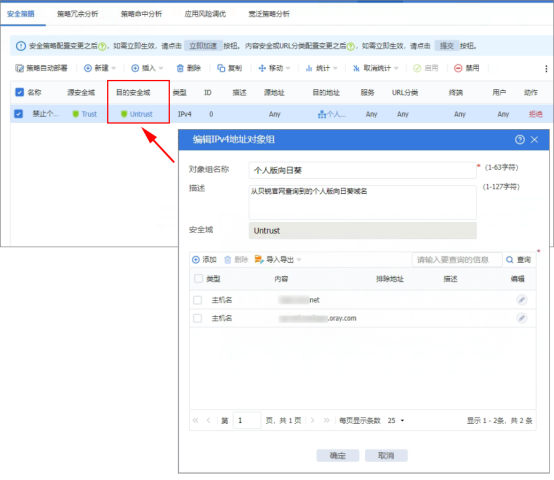Switch to the 策略命中分析 tab
554x480 pixels.
(141, 14)
